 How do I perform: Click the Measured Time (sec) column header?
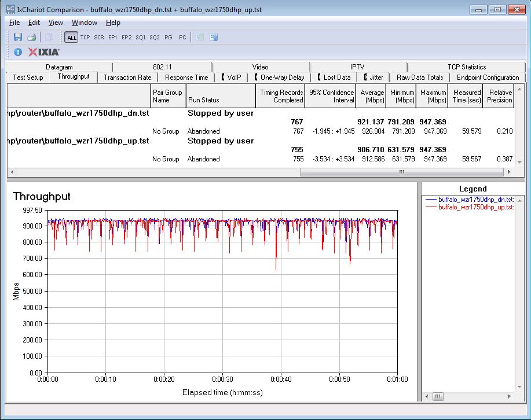point(466,96)
